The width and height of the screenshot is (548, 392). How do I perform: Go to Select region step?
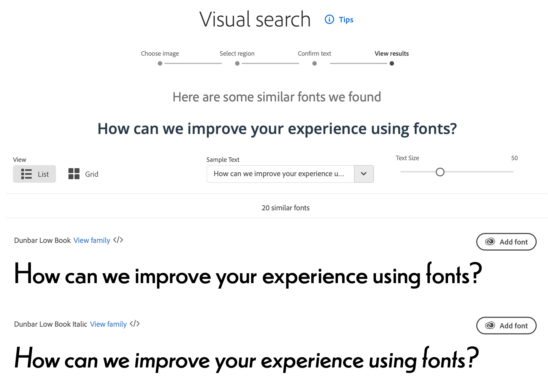coord(237,53)
